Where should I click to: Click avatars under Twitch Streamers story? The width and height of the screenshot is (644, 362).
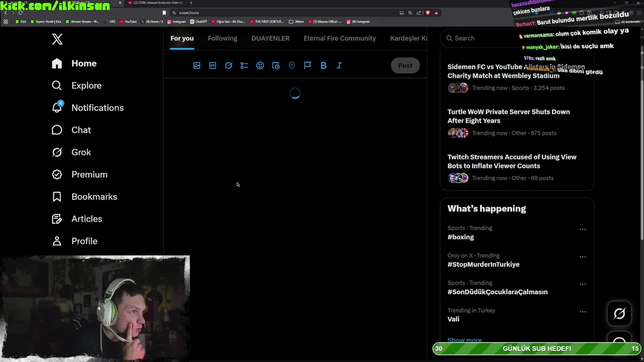[458, 178]
